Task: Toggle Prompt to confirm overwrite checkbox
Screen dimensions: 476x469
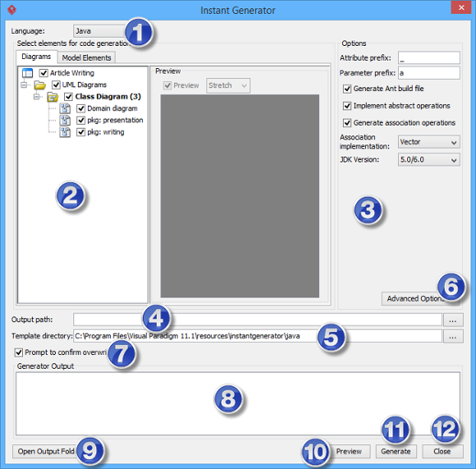Action: (19, 353)
